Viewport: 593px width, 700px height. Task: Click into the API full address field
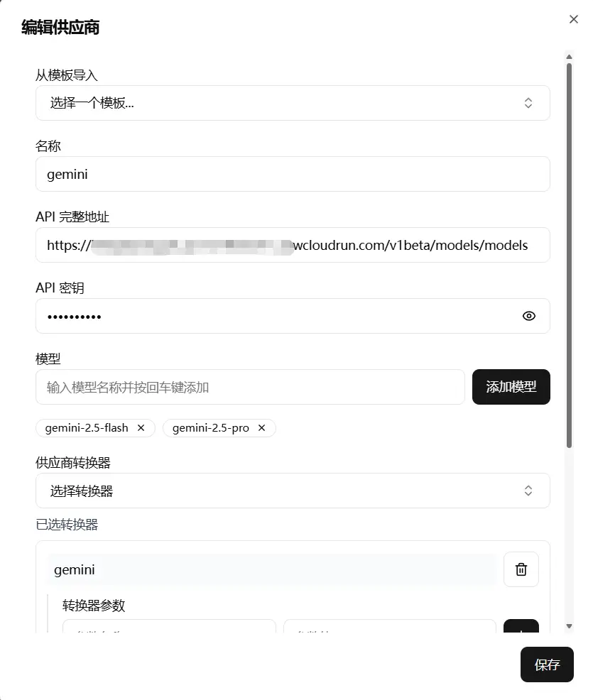click(293, 245)
